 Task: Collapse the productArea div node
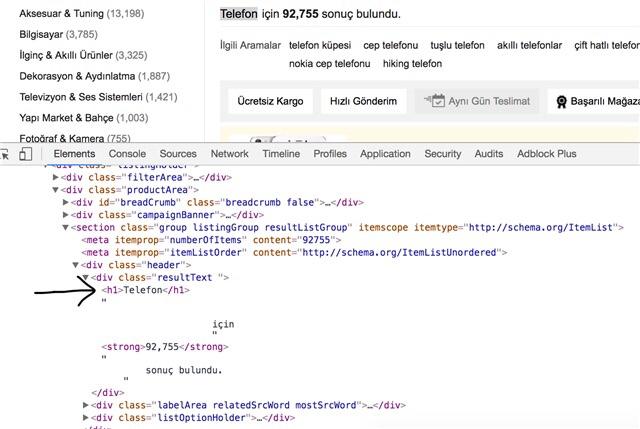click(x=56, y=190)
